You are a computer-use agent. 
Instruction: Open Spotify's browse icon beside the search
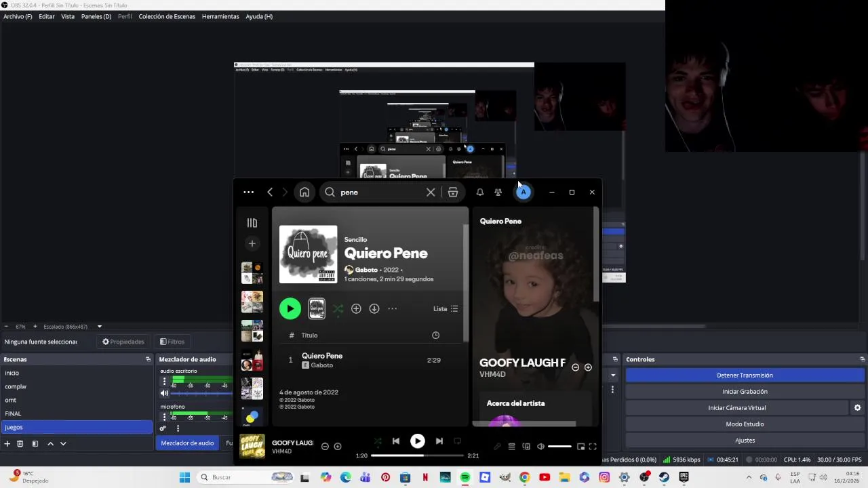(x=453, y=192)
